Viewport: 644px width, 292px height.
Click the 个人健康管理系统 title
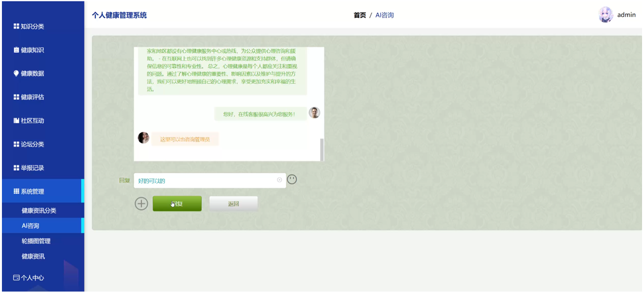pyautogui.click(x=119, y=15)
